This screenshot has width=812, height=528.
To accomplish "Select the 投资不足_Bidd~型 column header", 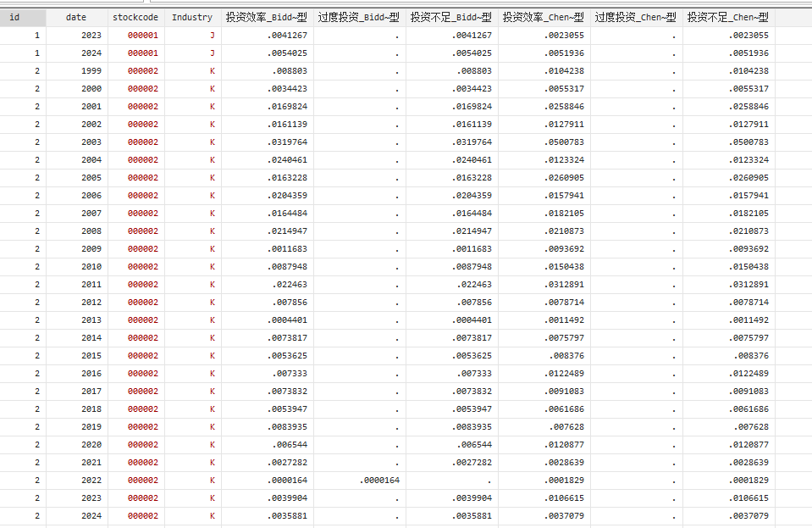I will (451, 18).
